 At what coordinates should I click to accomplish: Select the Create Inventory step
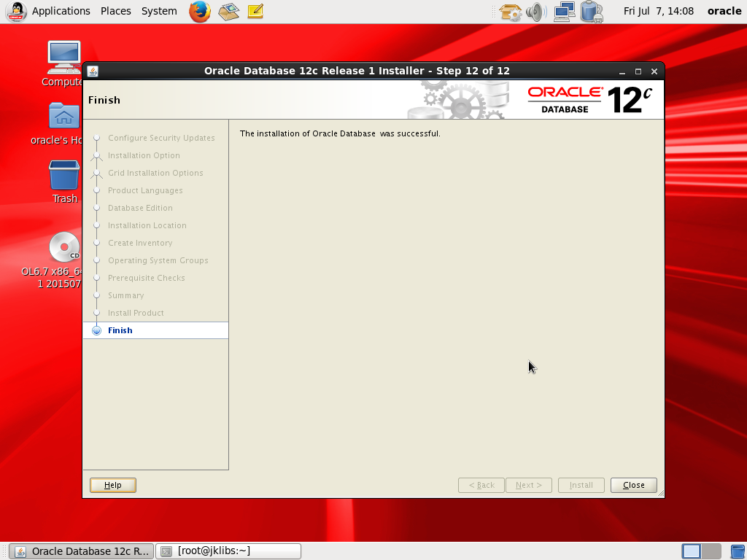click(140, 243)
